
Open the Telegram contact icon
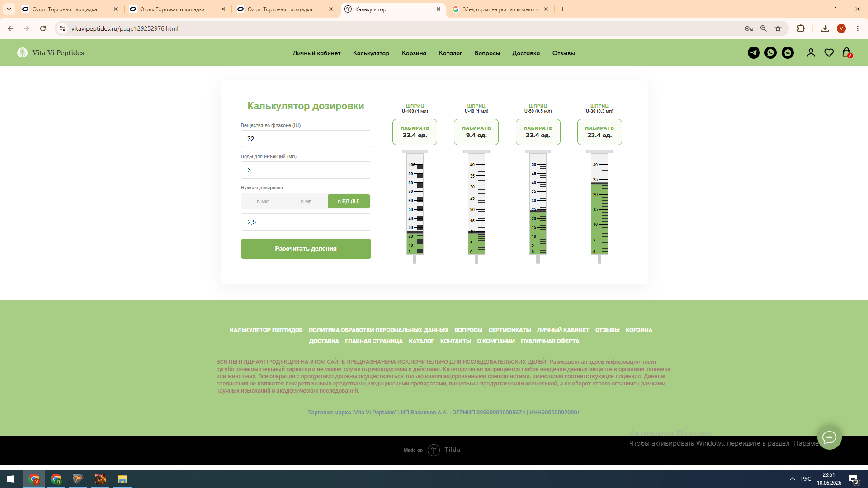tap(754, 53)
